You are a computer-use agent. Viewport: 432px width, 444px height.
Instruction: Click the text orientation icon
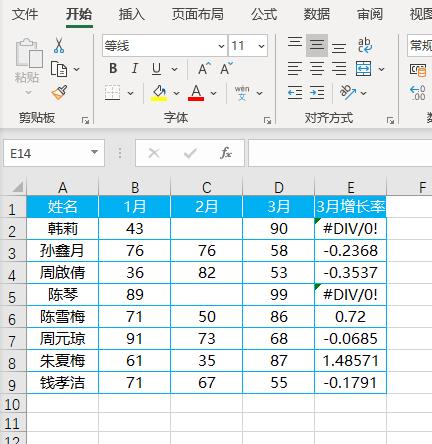coord(348,93)
